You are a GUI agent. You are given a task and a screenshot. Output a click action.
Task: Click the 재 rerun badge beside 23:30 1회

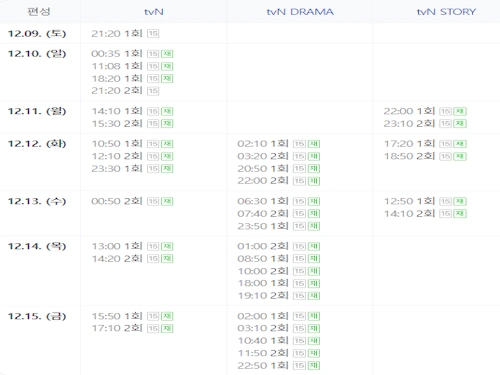[x=167, y=169]
